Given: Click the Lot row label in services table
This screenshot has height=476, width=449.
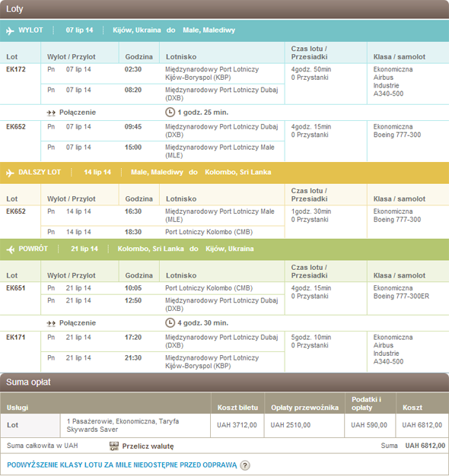Looking at the screenshot, I should point(12,425).
